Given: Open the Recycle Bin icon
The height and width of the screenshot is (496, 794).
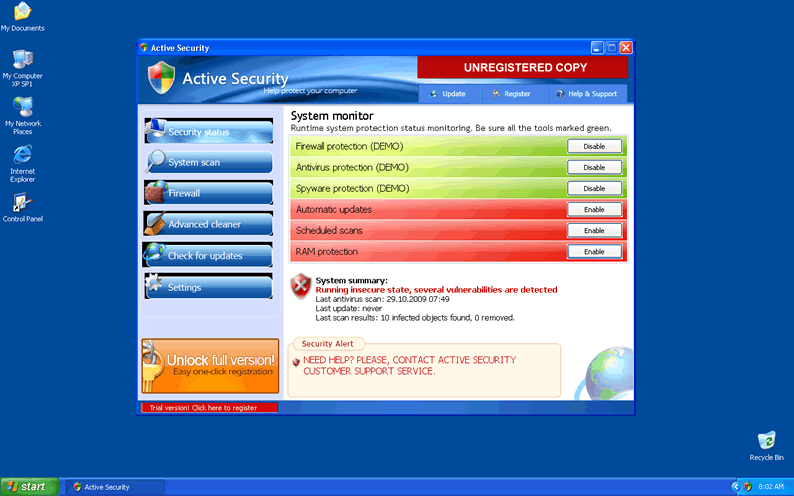Looking at the screenshot, I should pyautogui.click(x=767, y=441).
